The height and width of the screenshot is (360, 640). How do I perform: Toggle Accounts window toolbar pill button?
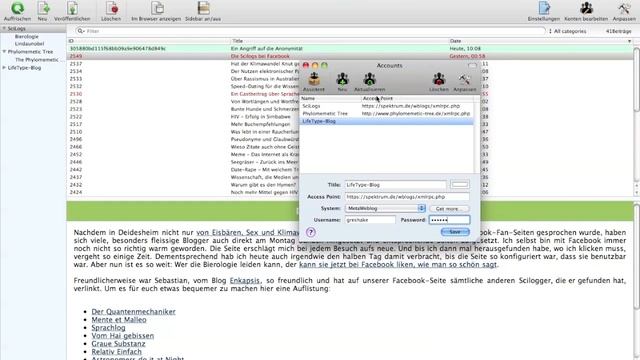pyautogui.click(x=472, y=65)
